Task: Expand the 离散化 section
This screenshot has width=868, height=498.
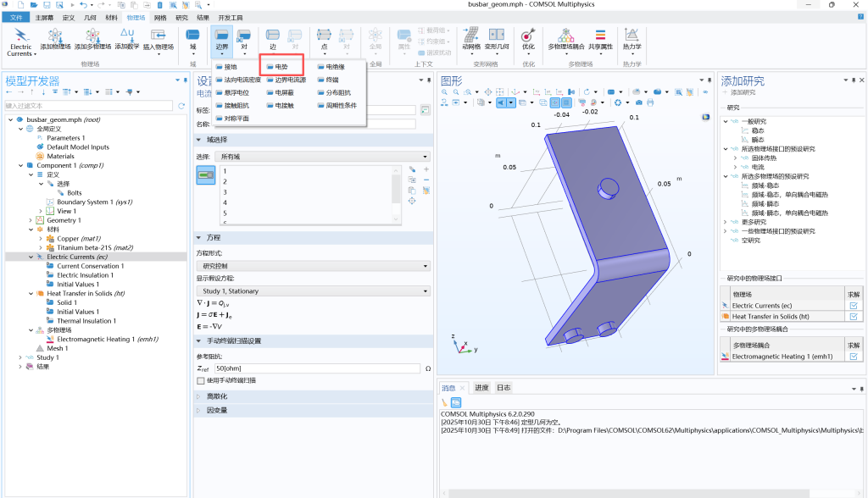Action: click(x=217, y=396)
